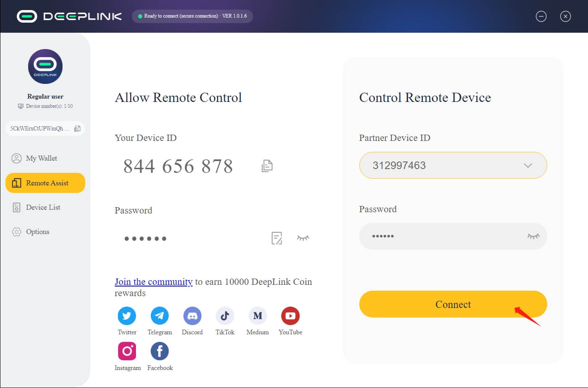Open the My Wallet section
The height and width of the screenshot is (388, 588).
point(45,158)
